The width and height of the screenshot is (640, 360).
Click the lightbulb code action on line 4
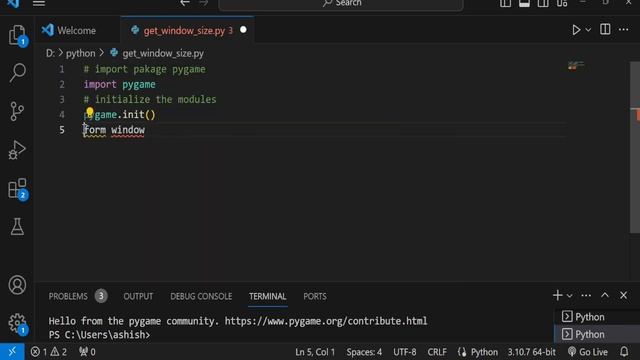89,111
